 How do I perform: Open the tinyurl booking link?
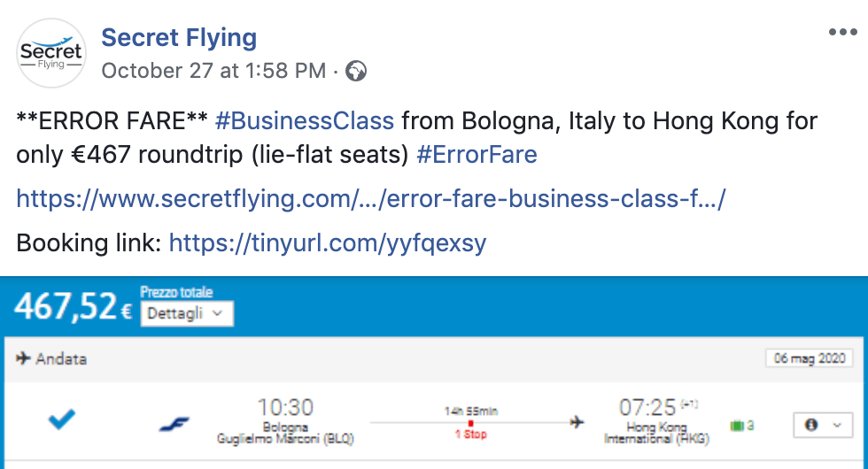pos(328,242)
